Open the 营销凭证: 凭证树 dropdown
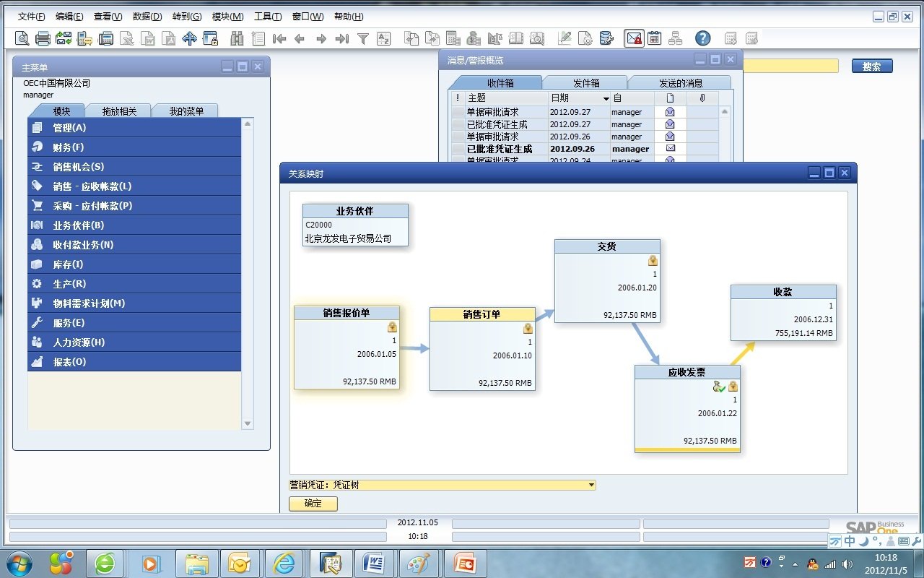This screenshot has width=924, height=578. [x=591, y=484]
